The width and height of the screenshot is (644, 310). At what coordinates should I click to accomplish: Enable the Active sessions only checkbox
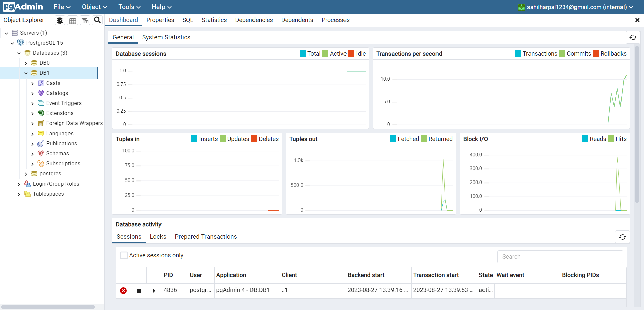tap(124, 255)
